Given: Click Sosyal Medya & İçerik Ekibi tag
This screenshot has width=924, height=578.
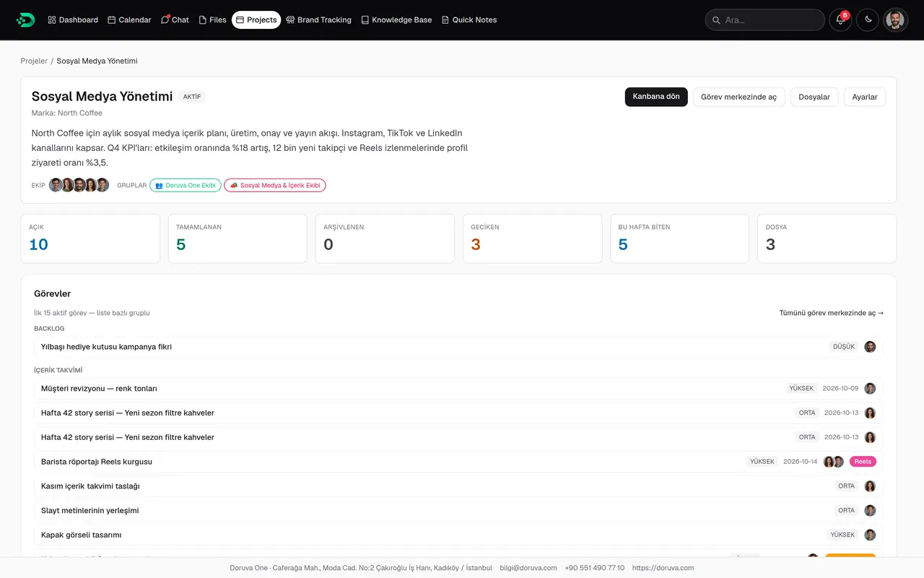Looking at the screenshot, I should coord(275,185).
